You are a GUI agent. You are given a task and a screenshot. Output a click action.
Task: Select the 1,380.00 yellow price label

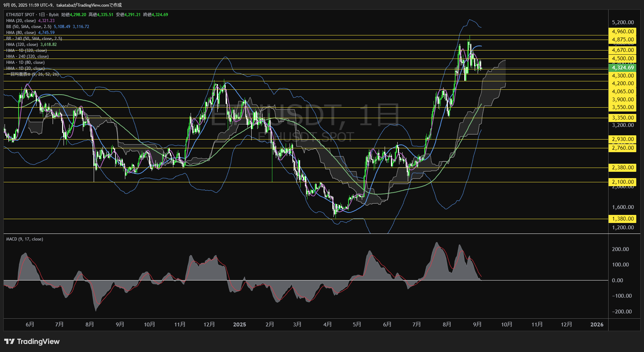tap(623, 219)
